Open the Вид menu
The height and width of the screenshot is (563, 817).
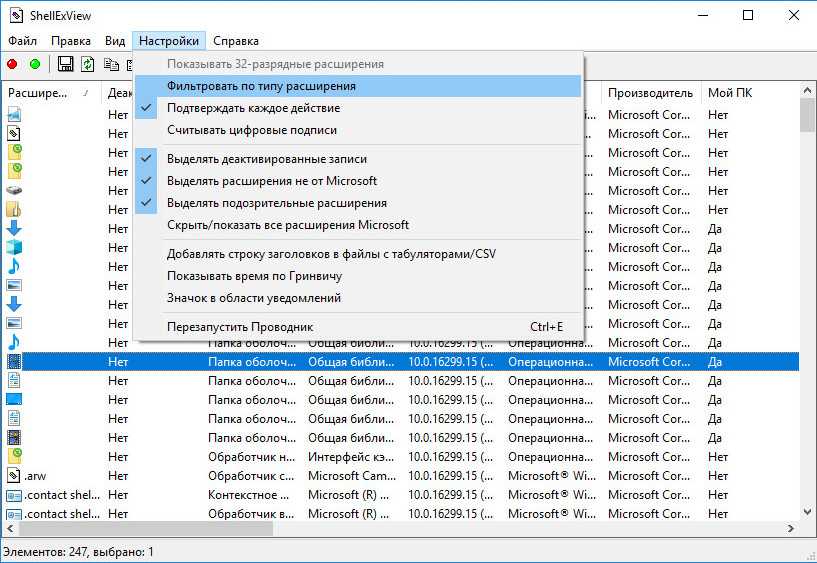[115, 41]
